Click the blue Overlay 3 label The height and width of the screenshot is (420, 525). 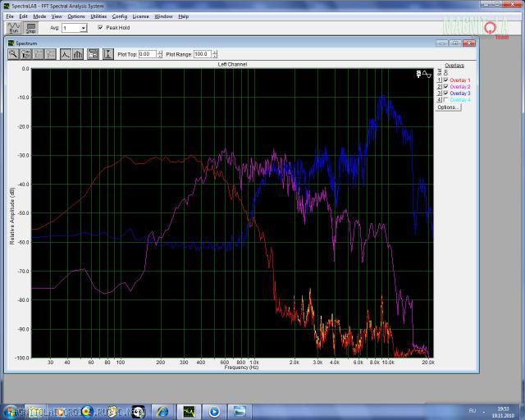pyautogui.click(x=460, y=94)
